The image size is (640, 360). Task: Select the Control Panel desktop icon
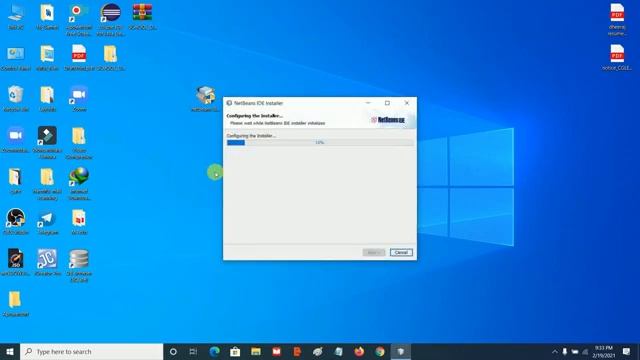point(16,58)
